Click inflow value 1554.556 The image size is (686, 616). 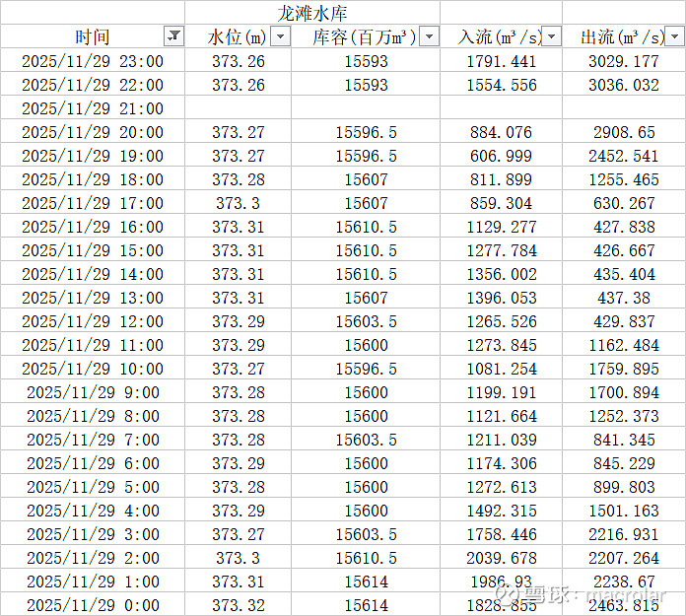501,84
